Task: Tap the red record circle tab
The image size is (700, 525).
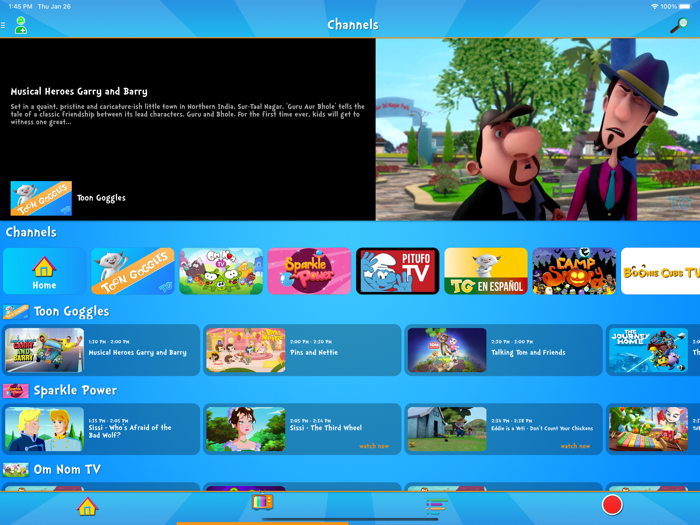Action: (612, 505)
